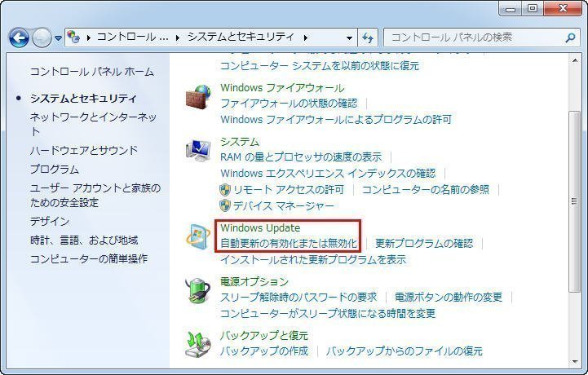The image size is (588, 375).
Task: Click コンピューター システムを以前の状態に復元
Action: click(x=320, y=65)
